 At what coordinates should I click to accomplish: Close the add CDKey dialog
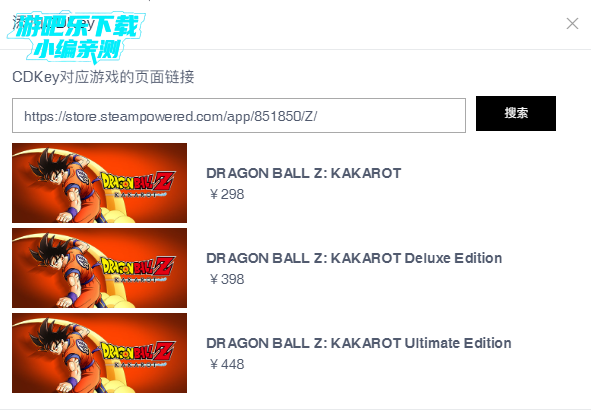[x=572, y=24]
